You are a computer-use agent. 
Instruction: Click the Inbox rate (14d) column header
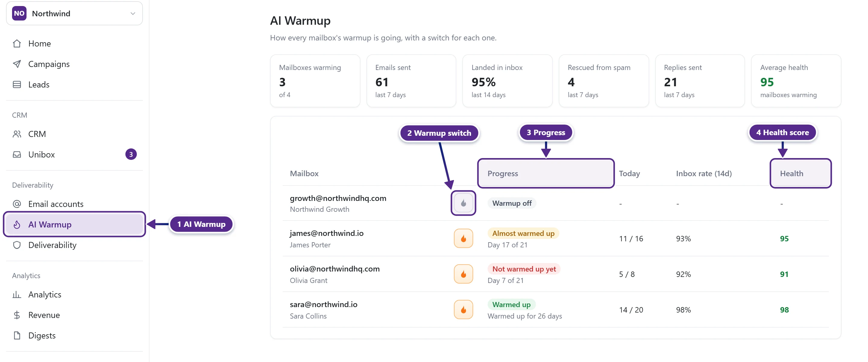coord(703,173)
